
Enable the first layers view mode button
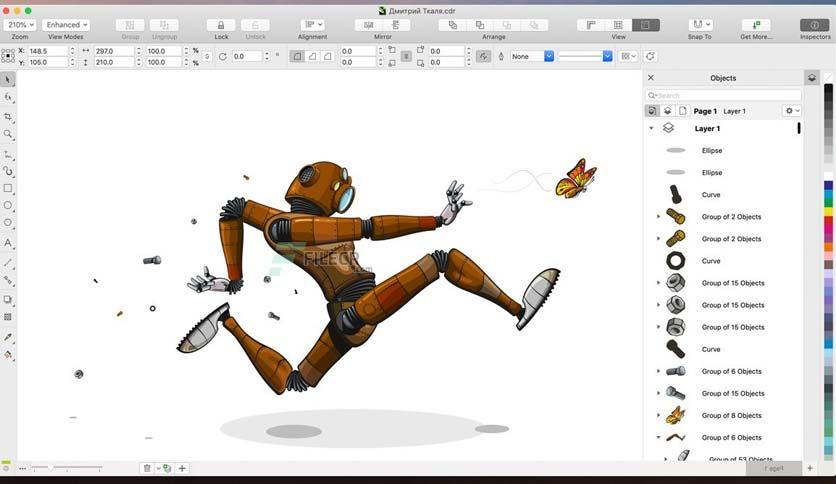click(652, 111)
